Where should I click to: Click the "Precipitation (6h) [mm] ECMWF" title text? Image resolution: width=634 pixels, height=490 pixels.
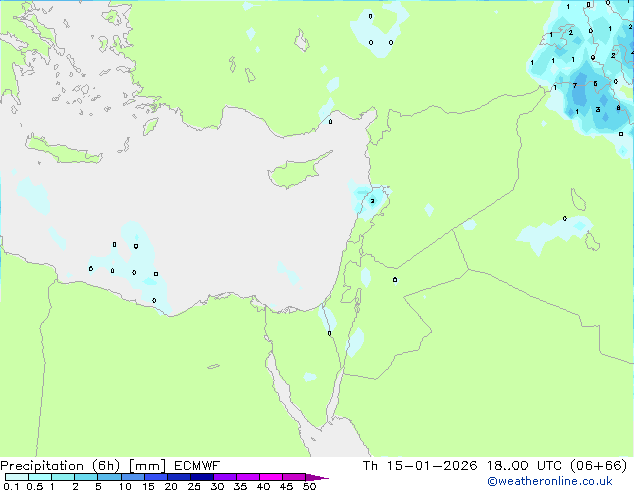point(110,465)
